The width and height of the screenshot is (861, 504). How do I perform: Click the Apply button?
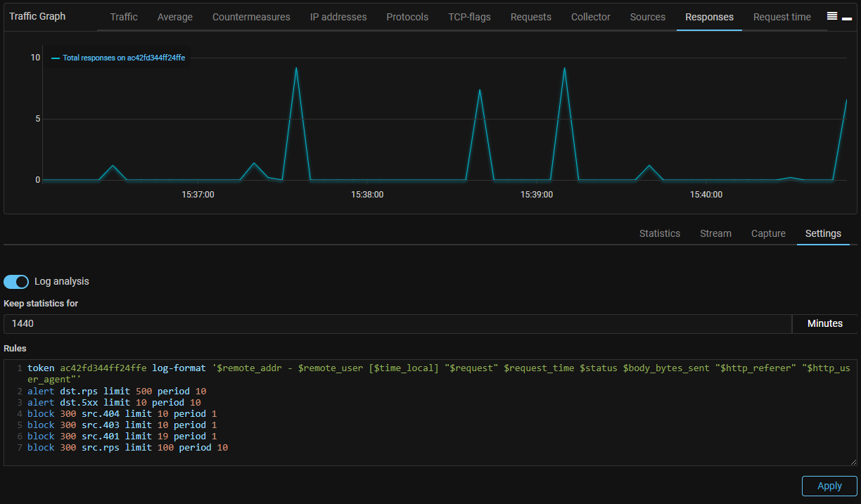[829, 486]
